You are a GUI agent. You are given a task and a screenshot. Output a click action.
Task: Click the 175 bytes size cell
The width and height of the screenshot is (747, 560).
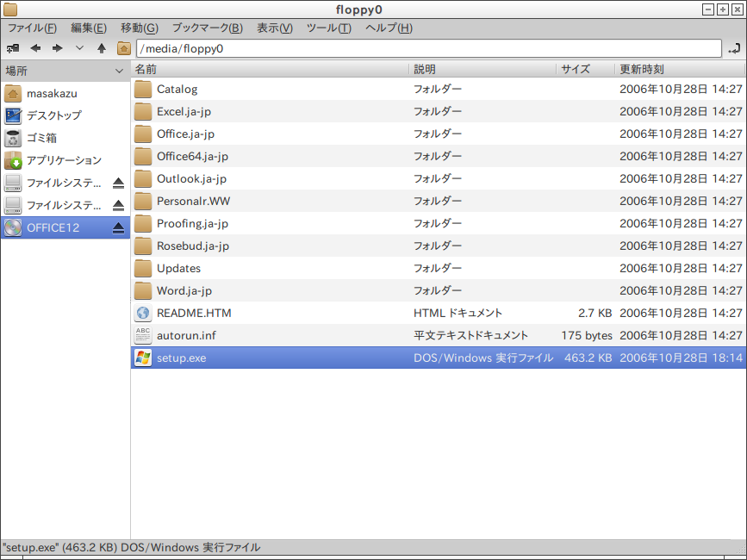pos(587,336)
